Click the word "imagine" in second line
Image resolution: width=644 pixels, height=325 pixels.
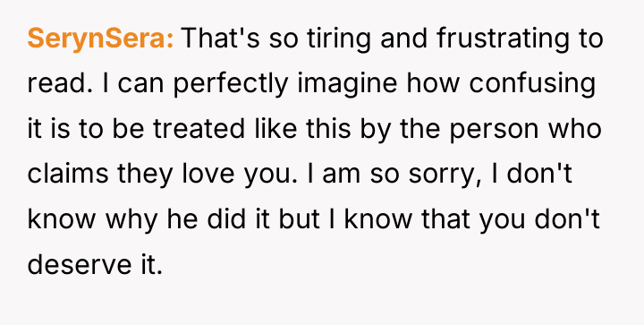tap(347, 83)
